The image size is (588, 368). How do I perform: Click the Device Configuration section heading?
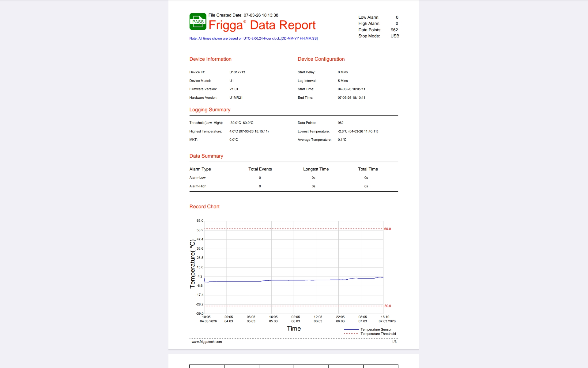(x=321, y=59)
